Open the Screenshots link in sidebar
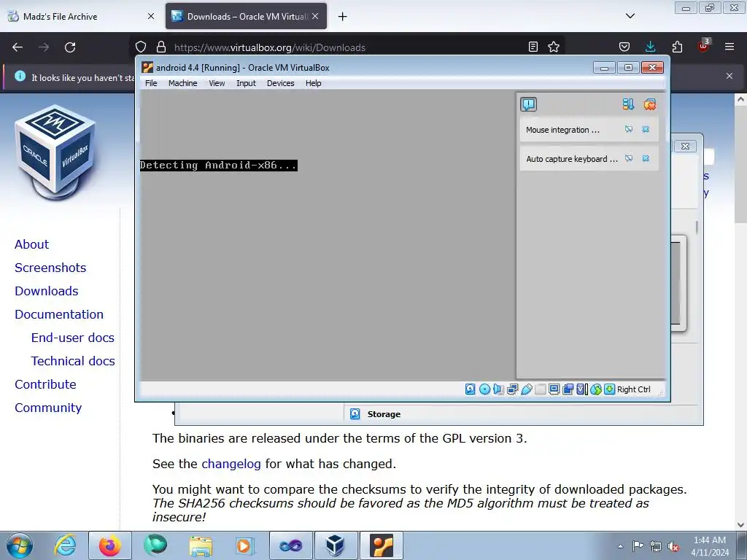Viewport: 747px width, 560px height. click(x=50, y=268)
